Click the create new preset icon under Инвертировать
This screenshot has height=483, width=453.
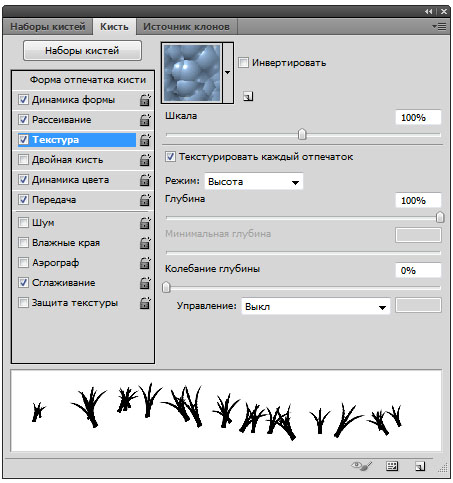(x=248, y=97)
